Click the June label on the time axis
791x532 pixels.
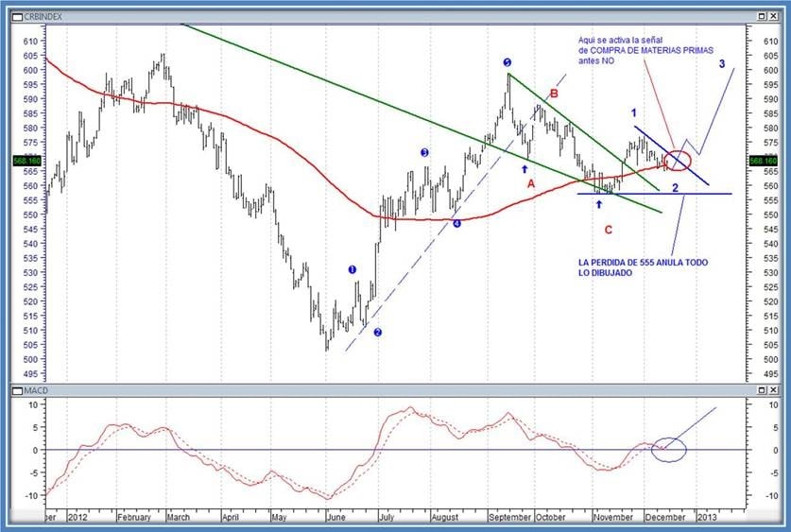[336, 518]
